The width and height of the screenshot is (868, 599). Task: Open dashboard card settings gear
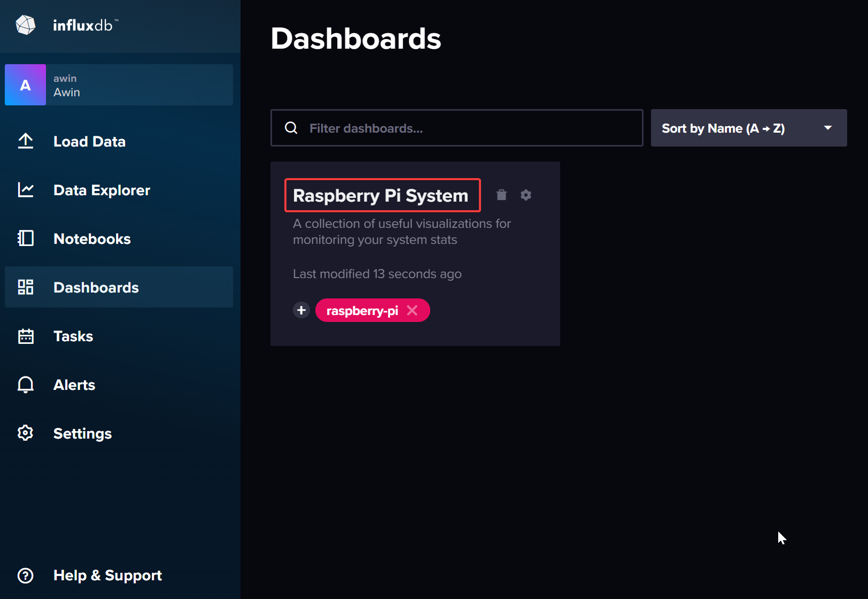tap(526, 195)
